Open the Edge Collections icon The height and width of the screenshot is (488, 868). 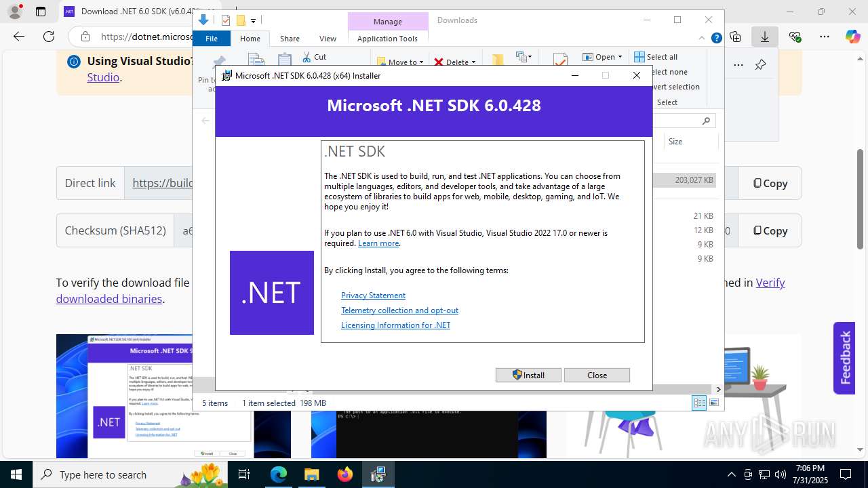pyautogui.click(x=735, y=37)
